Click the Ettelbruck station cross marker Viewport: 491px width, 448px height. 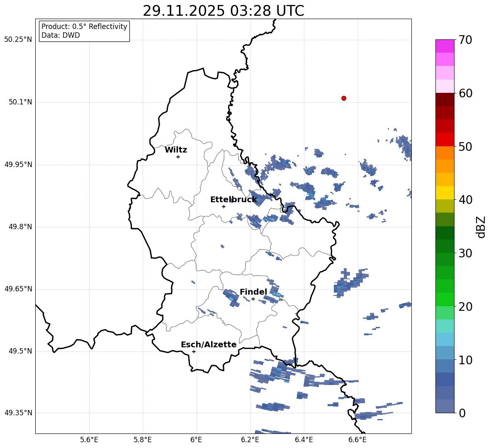(x=224, y=206)
